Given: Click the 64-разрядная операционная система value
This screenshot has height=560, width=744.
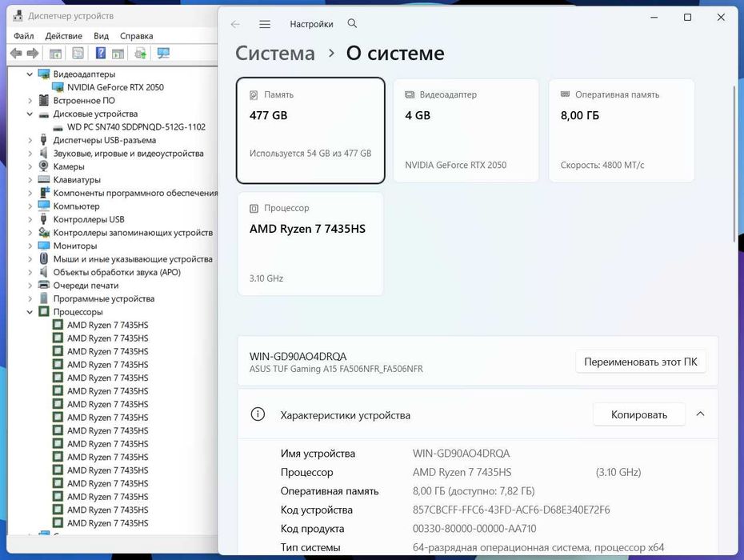Looking at the screenshot, I should click(x=538, y=547).
